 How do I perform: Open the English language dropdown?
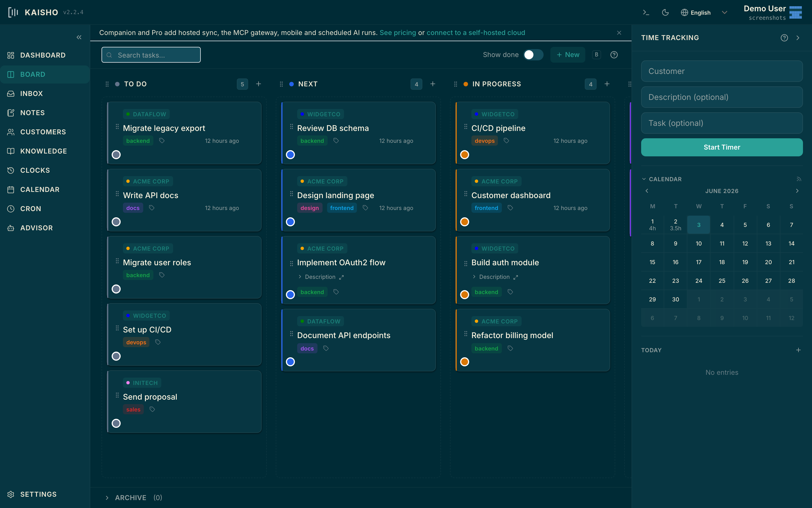click(704, 12)
